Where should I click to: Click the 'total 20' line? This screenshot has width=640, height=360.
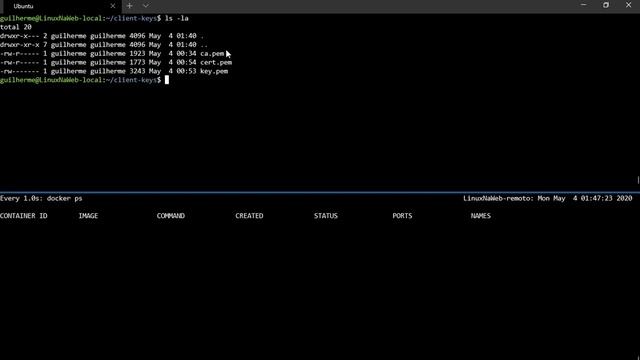(x=16, y=27)
